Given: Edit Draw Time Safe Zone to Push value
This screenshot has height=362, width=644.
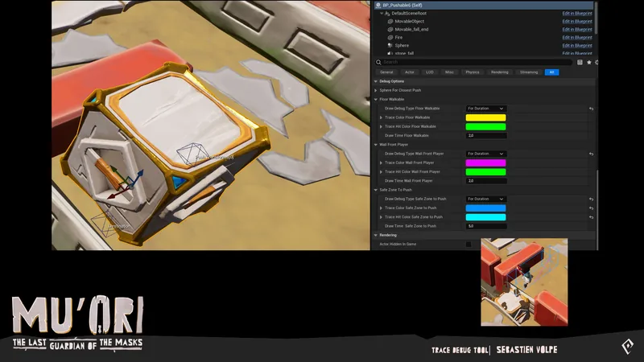Looking at the screenshot, I should (x=486, y=226).
